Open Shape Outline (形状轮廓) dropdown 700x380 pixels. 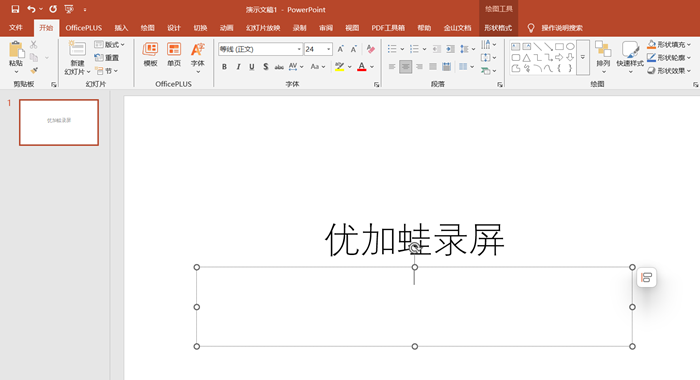click(x=669, y=58)
